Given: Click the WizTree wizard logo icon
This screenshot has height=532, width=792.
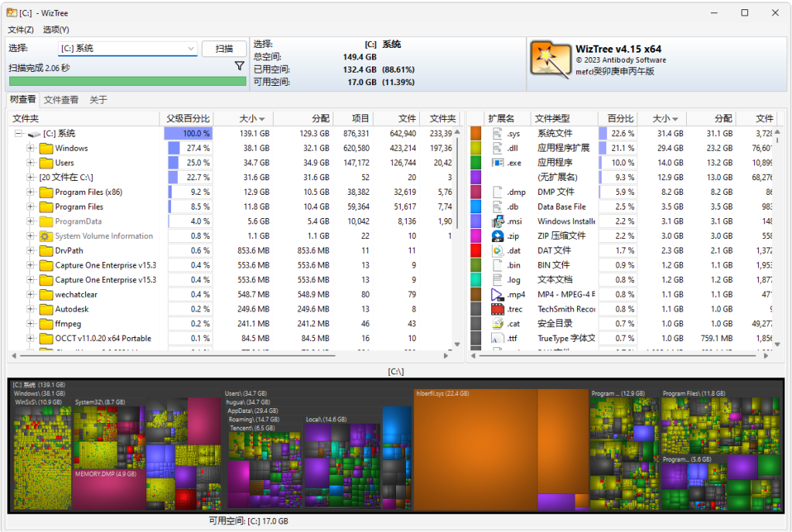Looking at the screenshot, I should 550,60.
